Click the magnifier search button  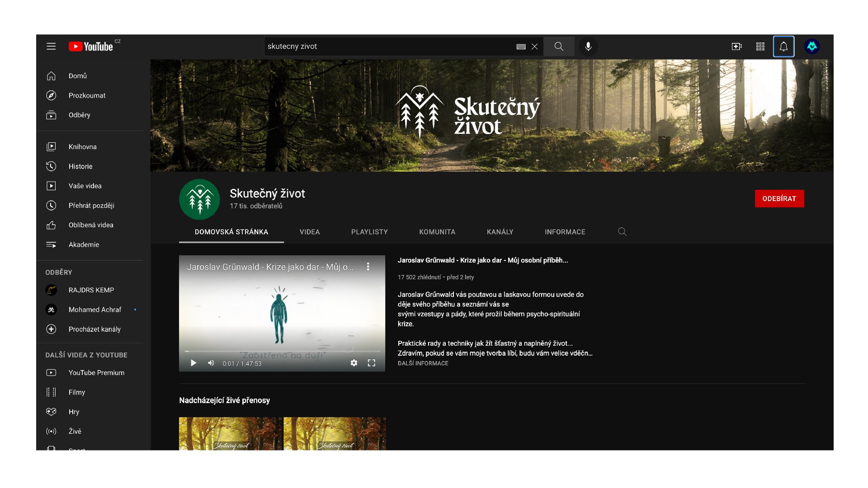(559, 47)
